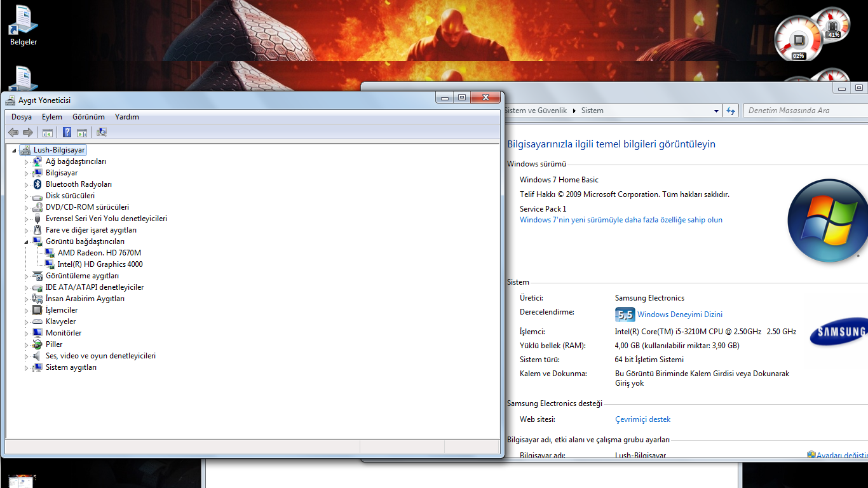Click the Service Pack 1 text
Viewport: 868px width, 488px height.
(543, 209)
